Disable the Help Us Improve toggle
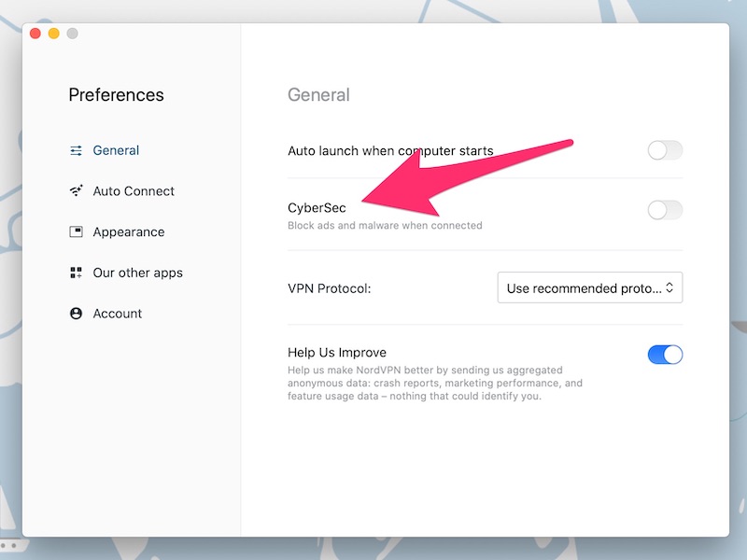This screenshot has width=747, height=560. tap(665, 354)
